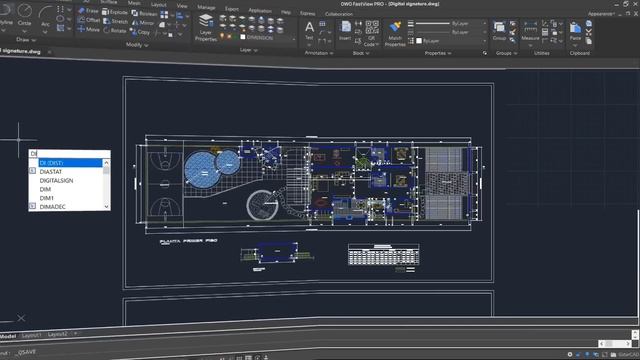Click the white DIMENSION layer color swatch
This screenshot has width=640, height=360.
click(x=243, y=37)
